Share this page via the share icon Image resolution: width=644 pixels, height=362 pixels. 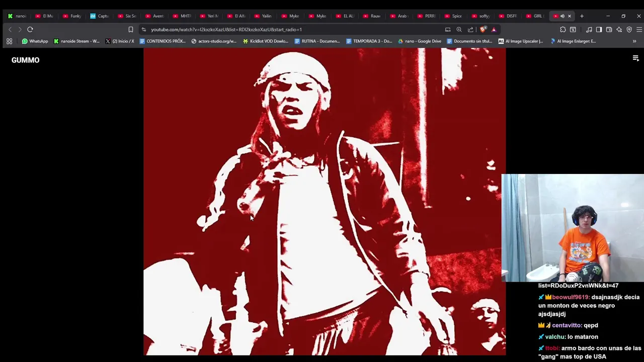click(470, 29)
